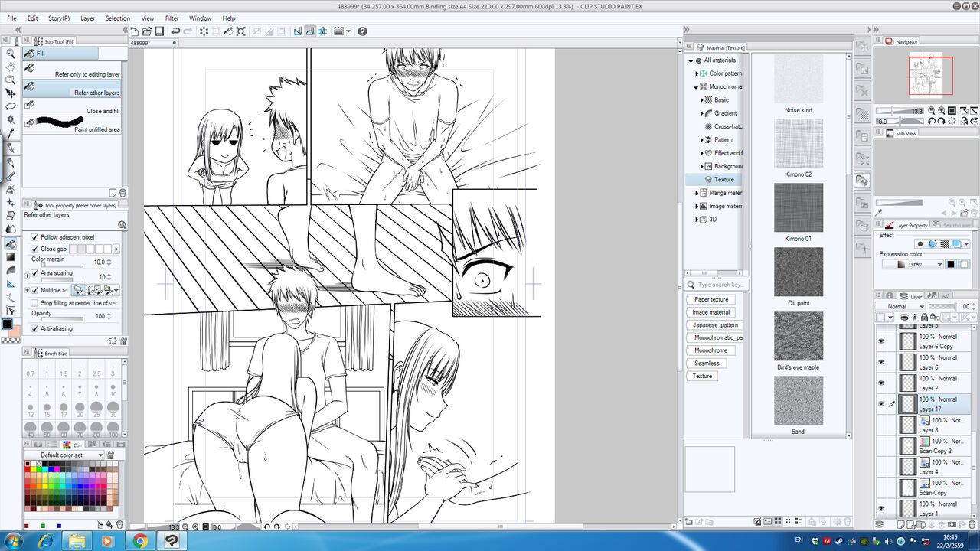This screenshot has height=551, width=980.
Task: Open the Layer menu
Action: pos(88,18)
